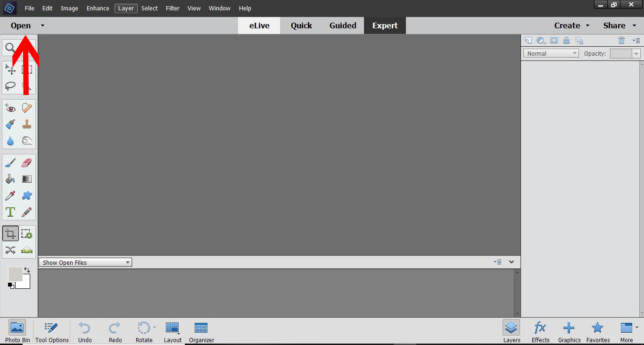Show the Effects panel
The height and width of the screenshot is (345, 644).
(540, 331)
